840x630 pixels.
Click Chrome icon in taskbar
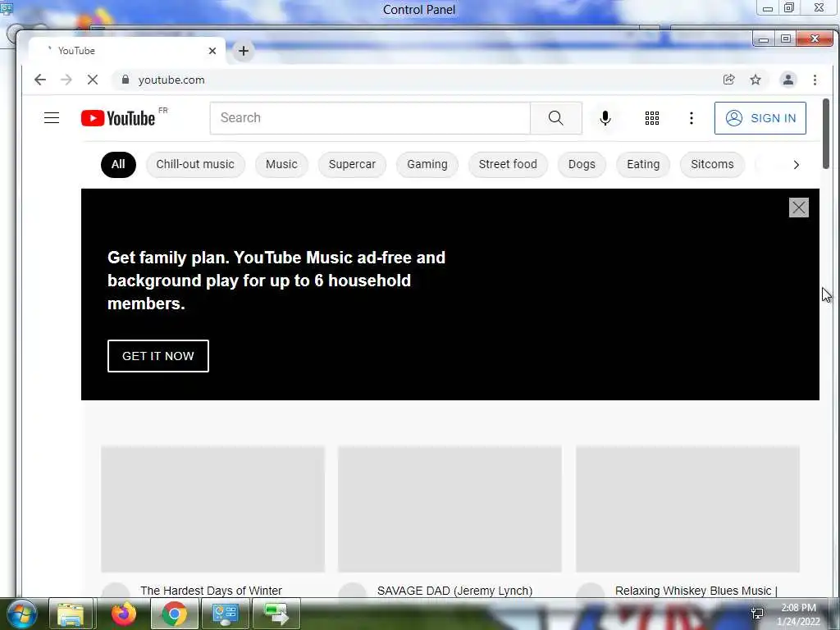[x=174, y=614]
